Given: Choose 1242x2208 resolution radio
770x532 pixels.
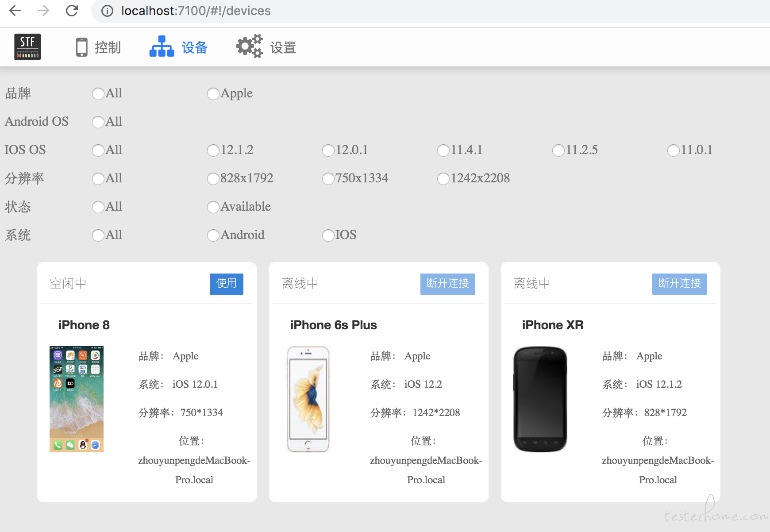Looking at the screenshot, I should 443,179.
